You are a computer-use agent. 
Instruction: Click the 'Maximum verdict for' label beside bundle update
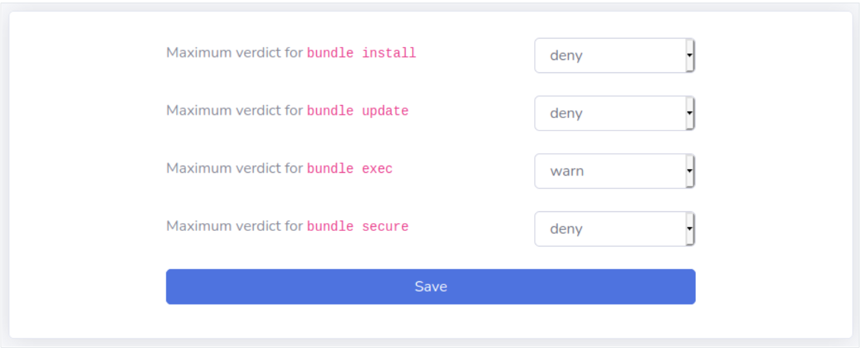click(234, 111)
